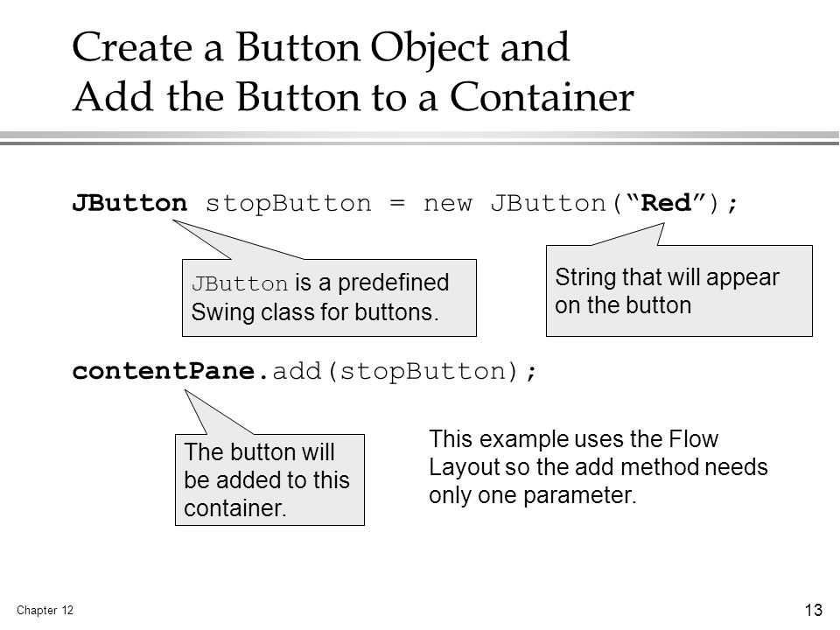Click the 'add(stopButton)' method call
The image size is (840, 630).
point(396,371)
